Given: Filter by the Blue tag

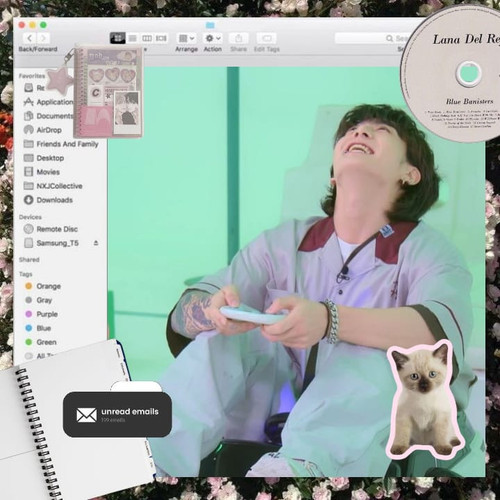Looking at the screenshot, I should (x=38, y=328).
